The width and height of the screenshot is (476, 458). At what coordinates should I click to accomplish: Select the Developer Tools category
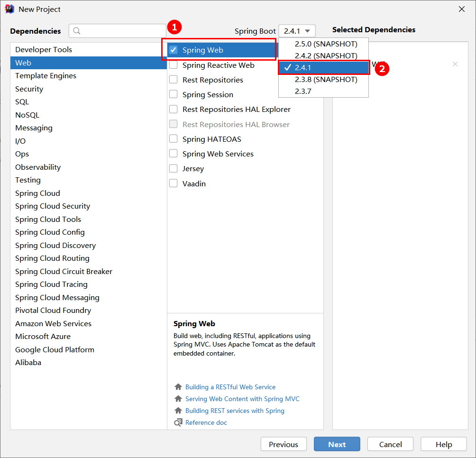pyautogui.click(x=88, y=49)
